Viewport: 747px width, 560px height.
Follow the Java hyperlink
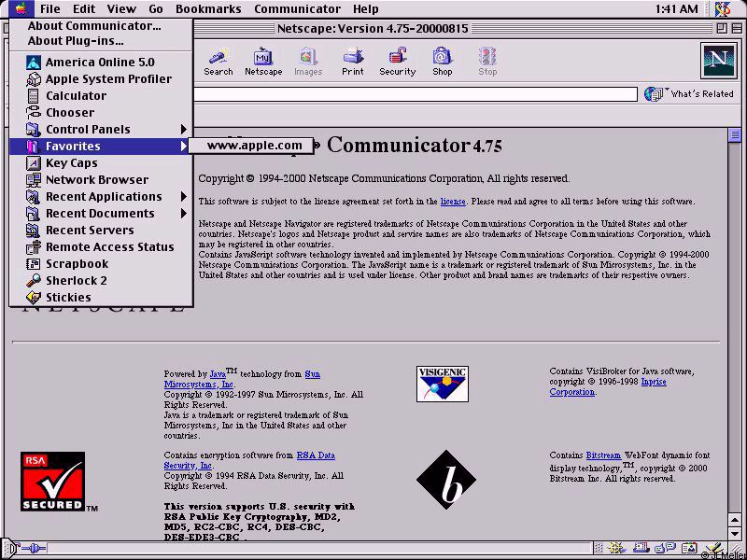point(218,374)
